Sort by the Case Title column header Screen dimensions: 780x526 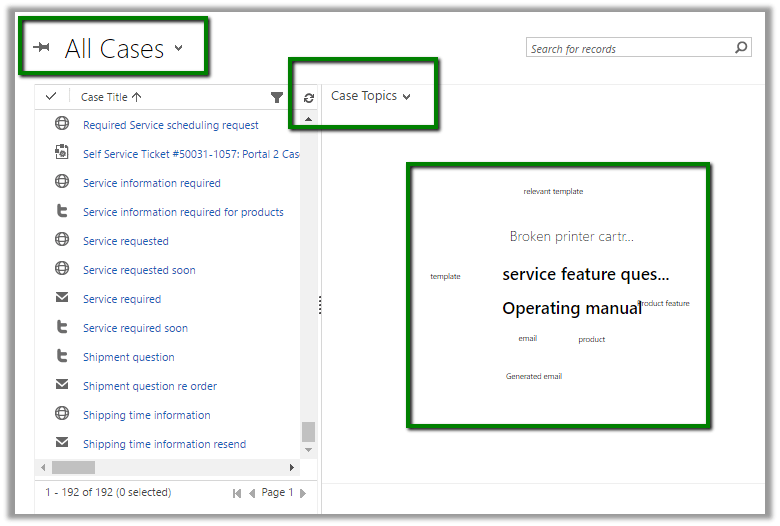[x=110, y=97]
